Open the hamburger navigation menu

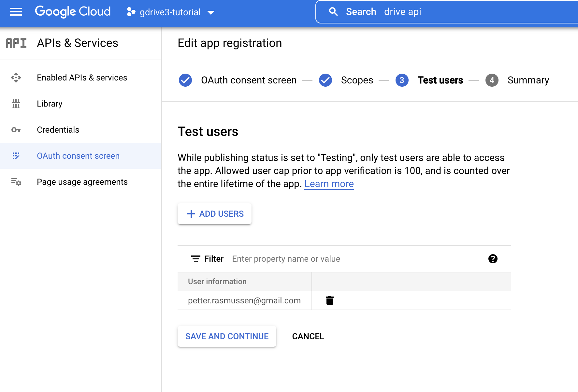(16, 12)
